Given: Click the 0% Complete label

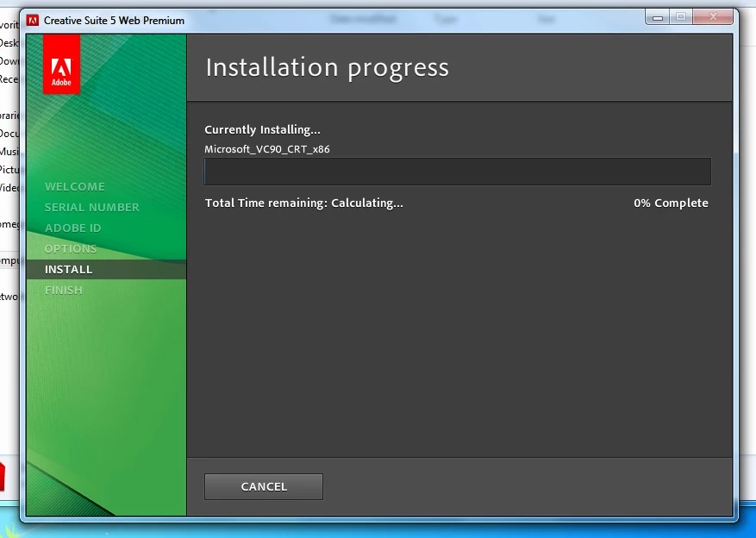Looking at the screenshot, I should click(x=671, y=203).
